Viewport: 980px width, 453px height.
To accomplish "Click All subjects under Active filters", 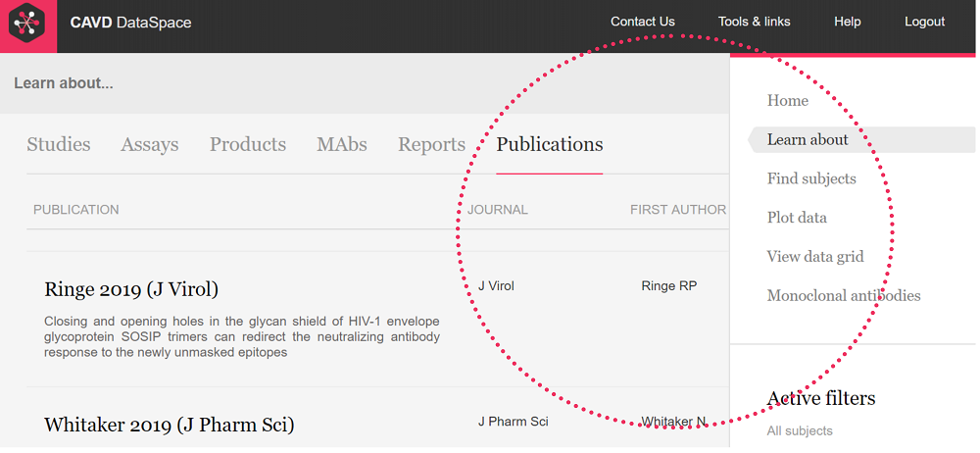I will (800, 431).
